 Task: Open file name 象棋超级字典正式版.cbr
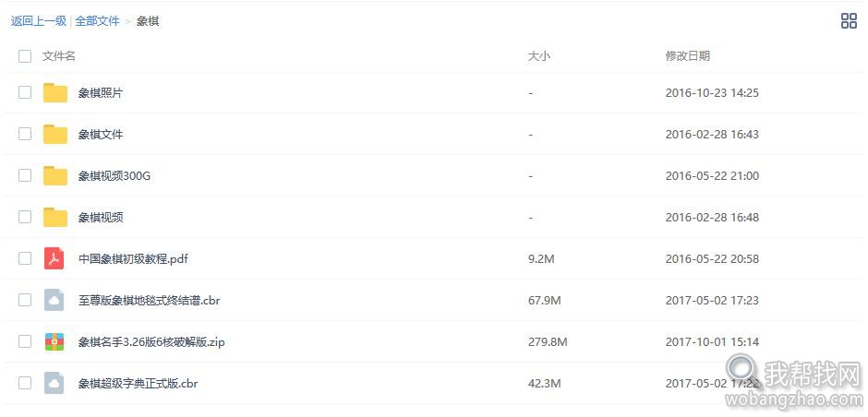(x=138, y=383)
